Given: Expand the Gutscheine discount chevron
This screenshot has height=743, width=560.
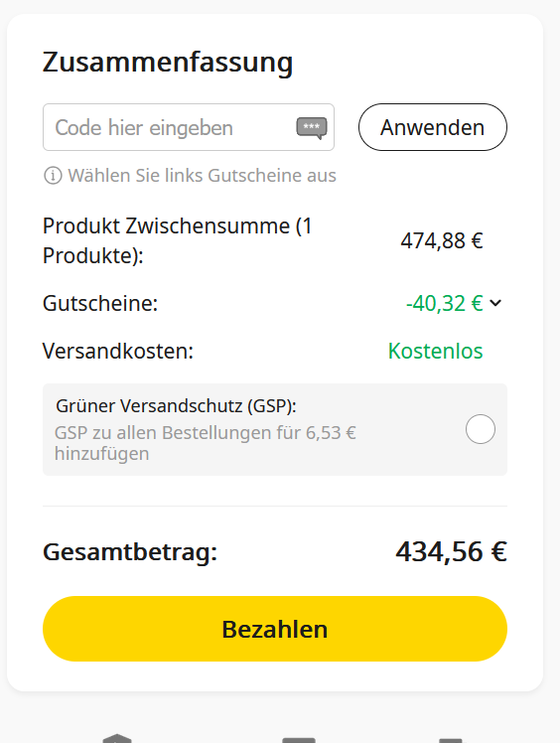Looking at the screenshot, I should [x=495, y=303].
